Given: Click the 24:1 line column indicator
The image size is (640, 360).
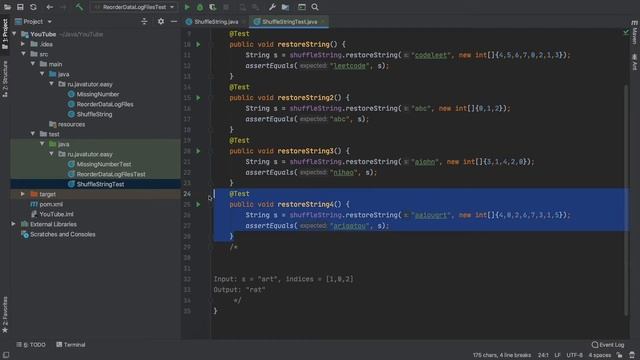Looking at the screenshot, I should [x=543, y=355].
